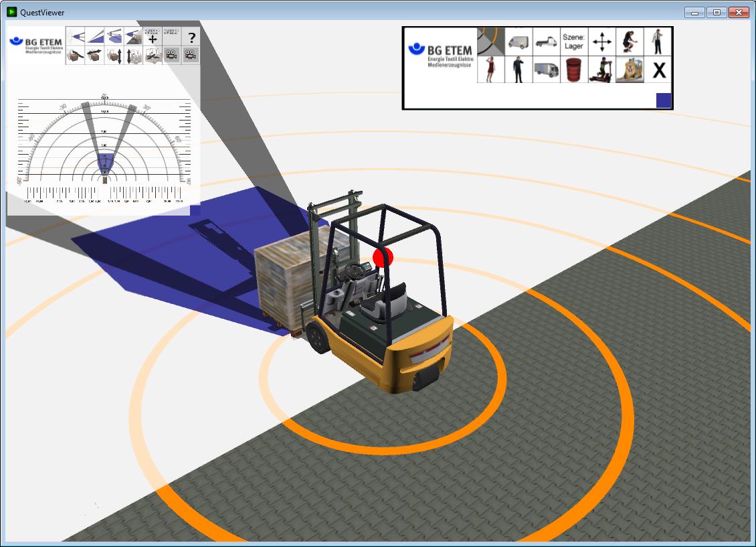Select the box with diagonal arrow icon
756x547 pixels.
click(x=75, y=56)
